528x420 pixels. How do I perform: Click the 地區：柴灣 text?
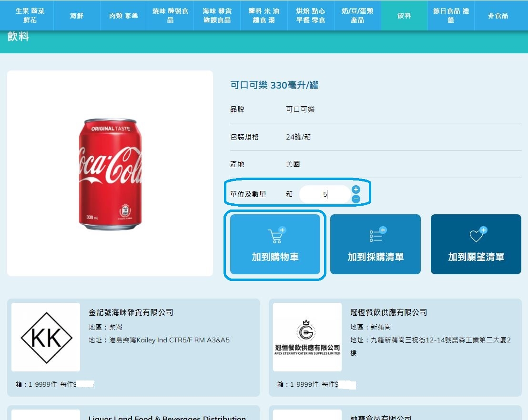point(105,327)
